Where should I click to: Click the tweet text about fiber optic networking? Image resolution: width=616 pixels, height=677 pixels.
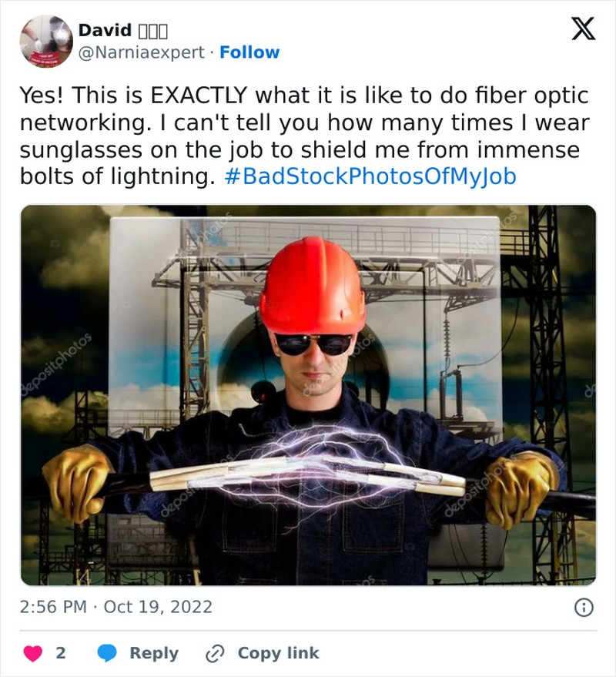click(x=304, y=136)
